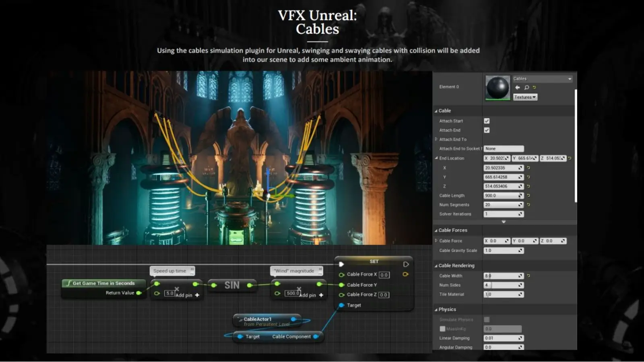Open the Textures dropdown
Viewport: 644px width, 362px height.
click(525, 97)
